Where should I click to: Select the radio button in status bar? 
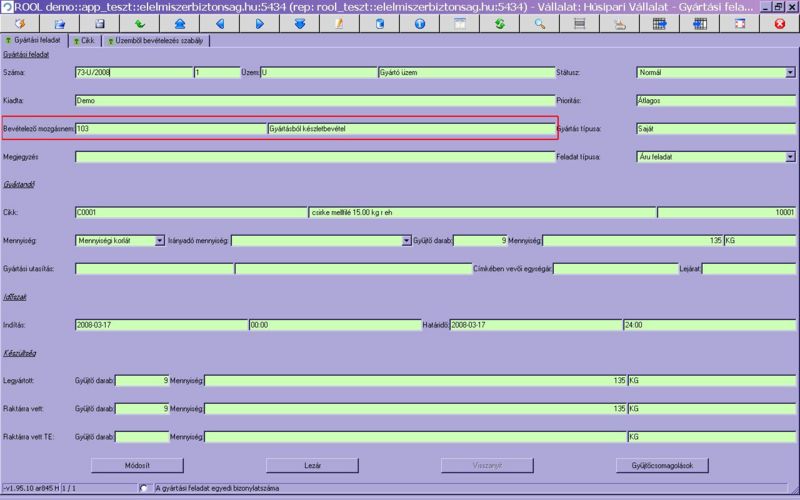[147, 488]
